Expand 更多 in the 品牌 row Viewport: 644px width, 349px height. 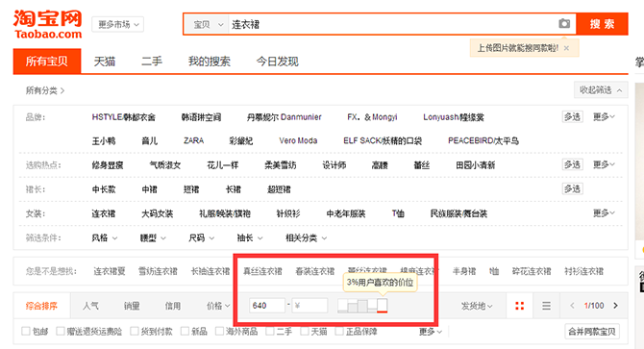(604, 117)
